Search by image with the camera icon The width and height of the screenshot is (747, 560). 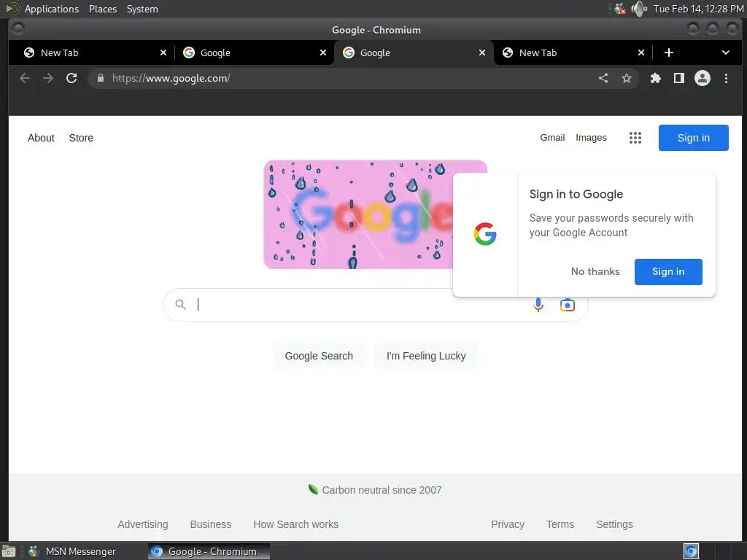pyautogui.click(x=568, y=305)
